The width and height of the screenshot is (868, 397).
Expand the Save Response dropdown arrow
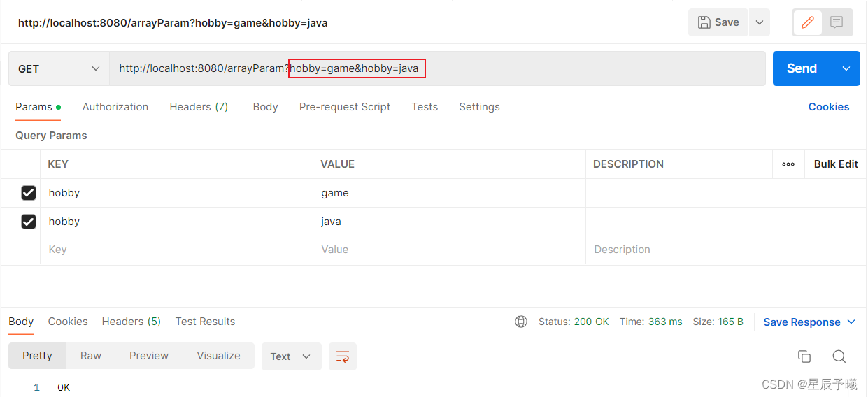[x=851, y=322]
